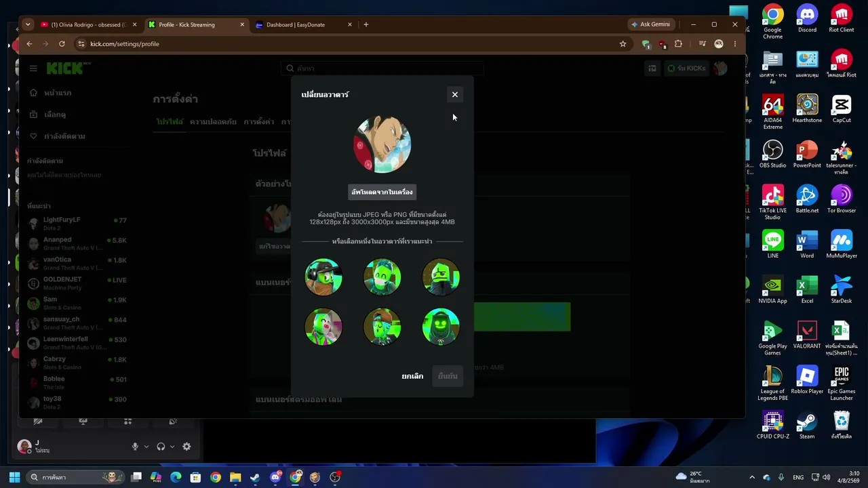Open Chrome media controls icon
The height and width of the screenshot is (488, 868).
(703, 44)
